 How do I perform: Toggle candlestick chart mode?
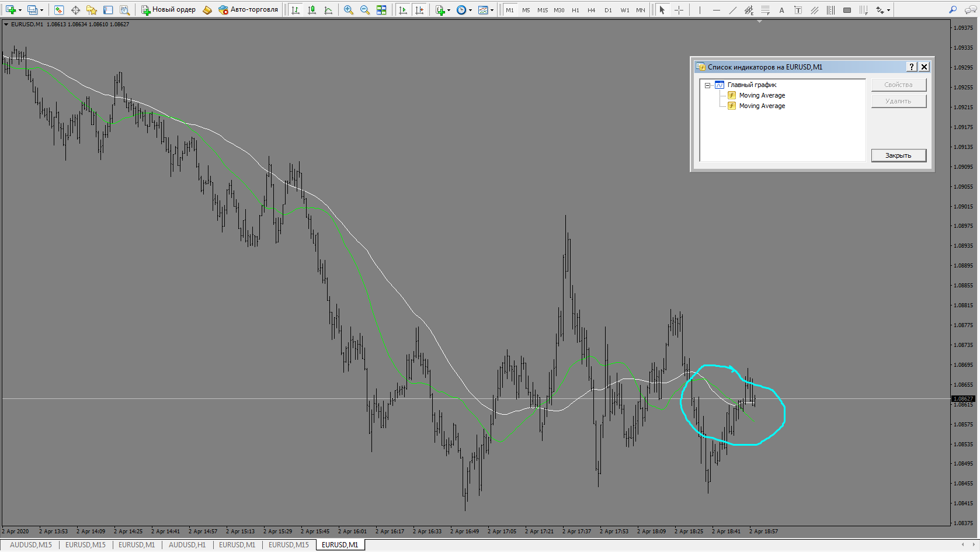[x=312, y=10]
